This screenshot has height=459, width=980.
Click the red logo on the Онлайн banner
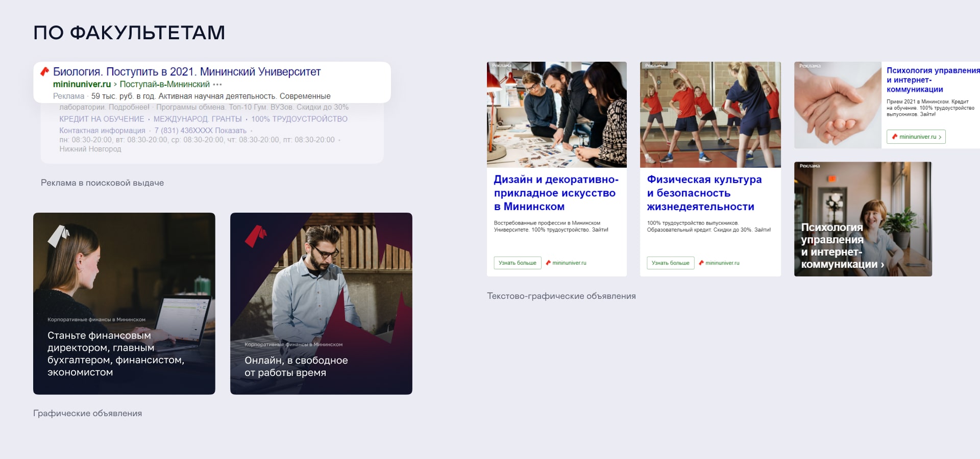click(255, 236)
